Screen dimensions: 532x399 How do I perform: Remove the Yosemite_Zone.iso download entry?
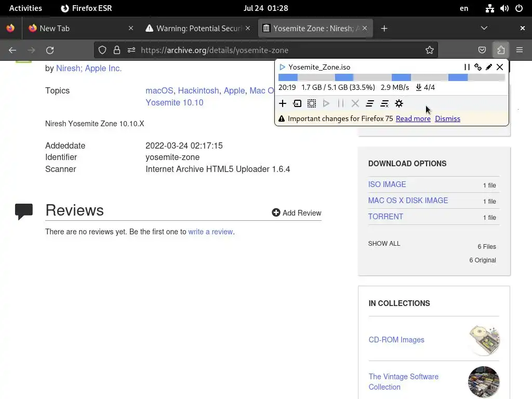pos(500,67)
